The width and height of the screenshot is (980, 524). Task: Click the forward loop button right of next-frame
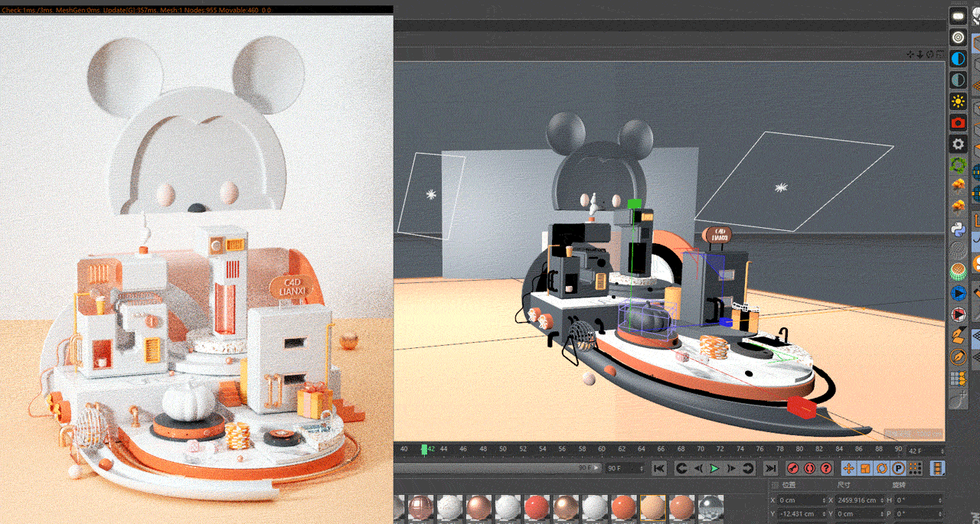tap(748, 468)
